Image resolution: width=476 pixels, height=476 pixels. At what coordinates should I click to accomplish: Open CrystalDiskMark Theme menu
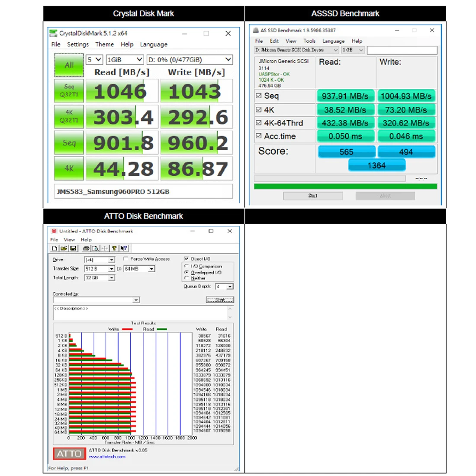(x=104, y=44)
